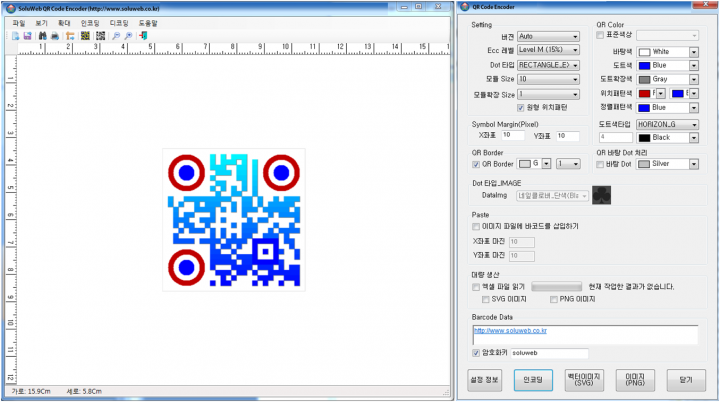Click the 암호화키 soluweb text field

[x=550, y=353]
